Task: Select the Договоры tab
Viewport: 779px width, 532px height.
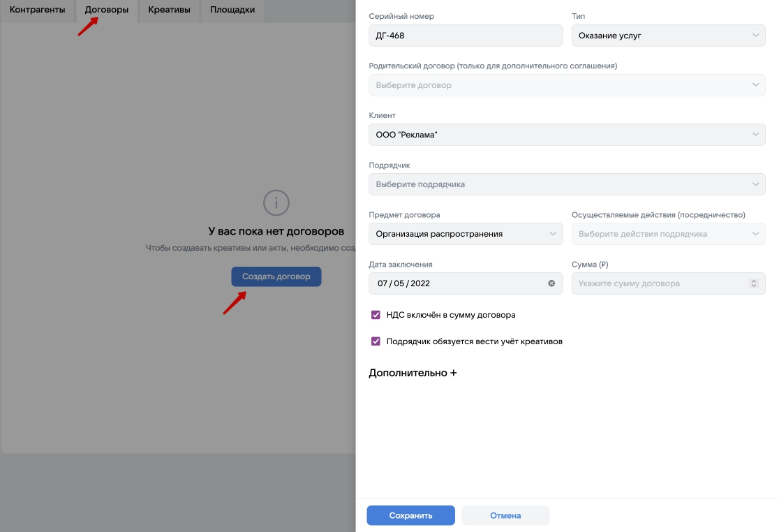Action: (107, 10)
